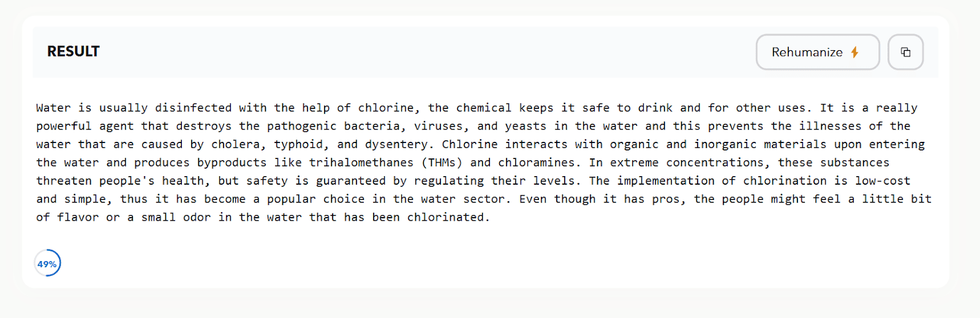Screen dimensions: 980x318
Task: Click the final word "chlorinated." in the text
Action: click(449, 217)
